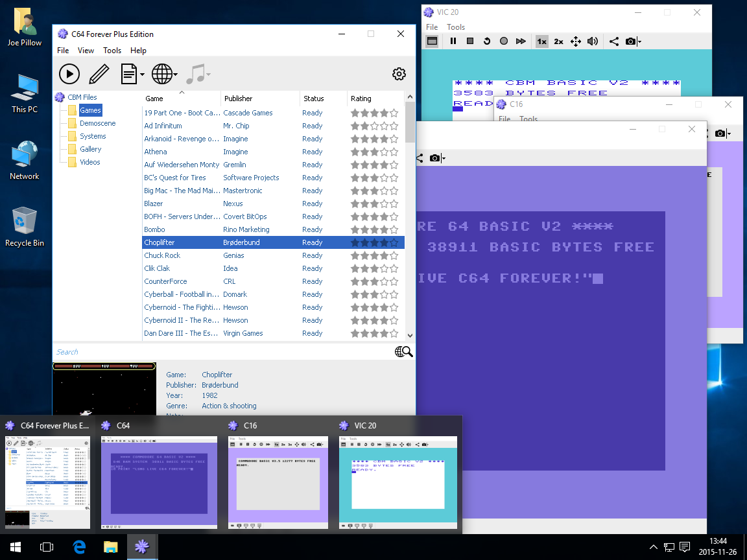Click the Choplifter screenshot preview

click(104, 389)
